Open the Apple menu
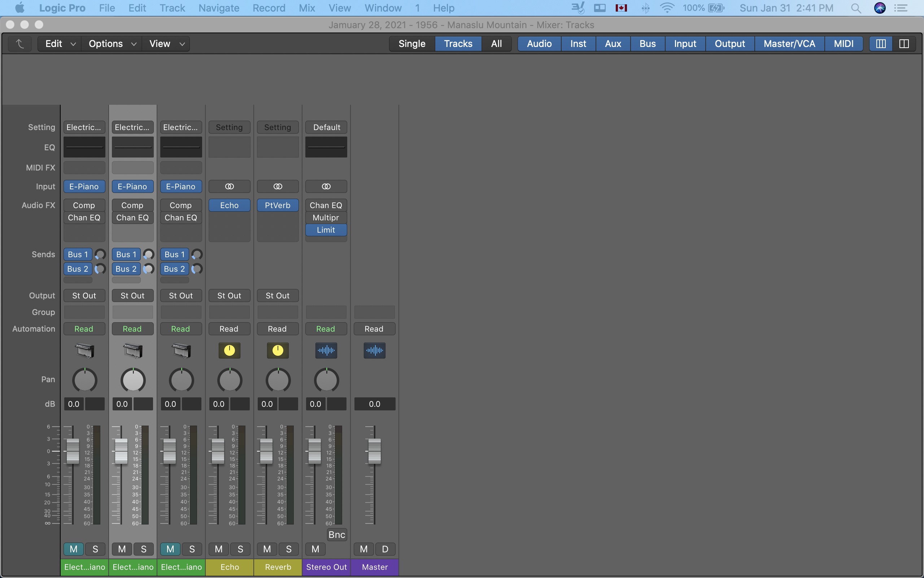This screenshot has height=578, width=924. pyautogui.click(x=20, y=8)
